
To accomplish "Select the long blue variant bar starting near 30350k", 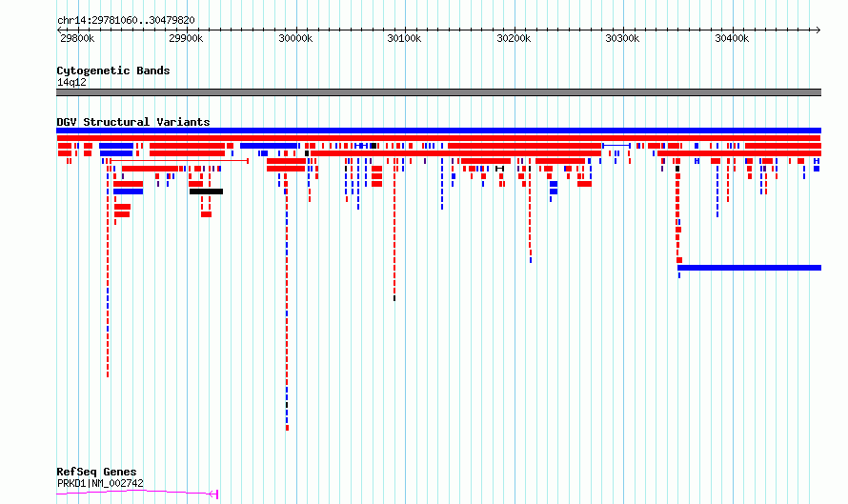I will coord(749,268).
